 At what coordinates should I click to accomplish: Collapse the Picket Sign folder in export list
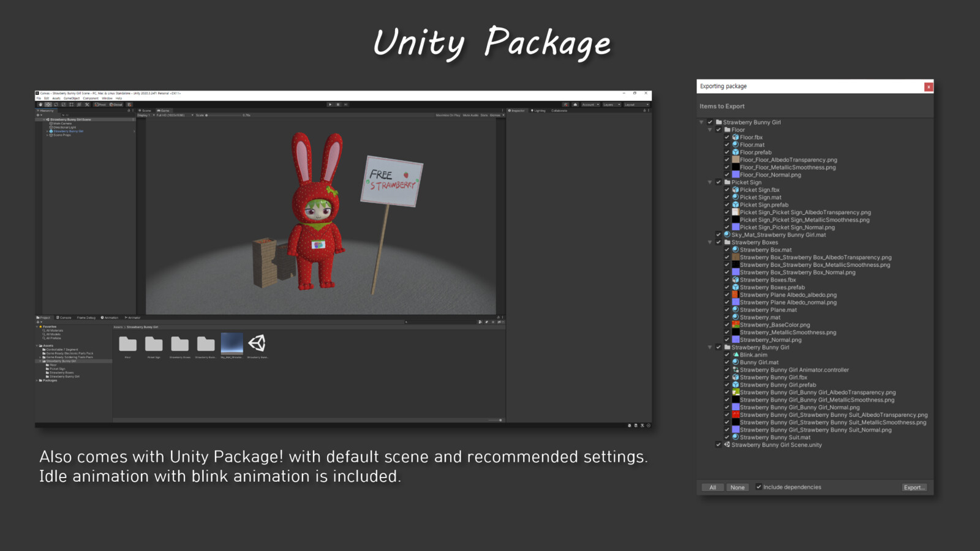[710, 182]
